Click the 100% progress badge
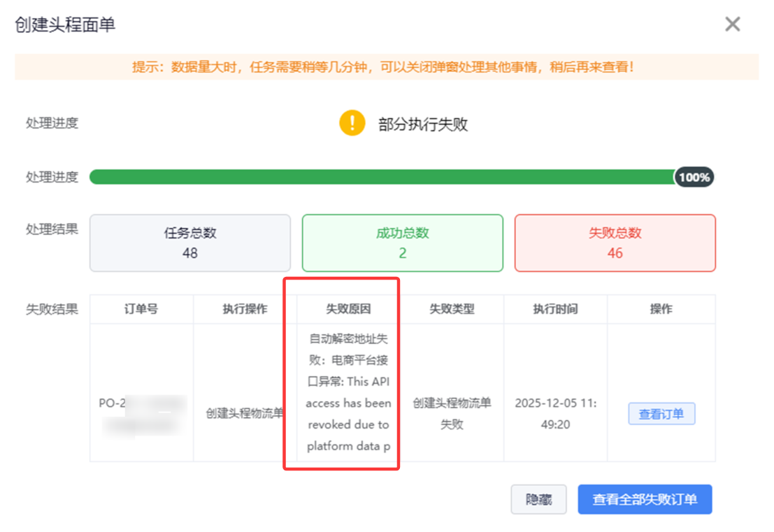The image size is (774, 532). click(x=694, y=178)
